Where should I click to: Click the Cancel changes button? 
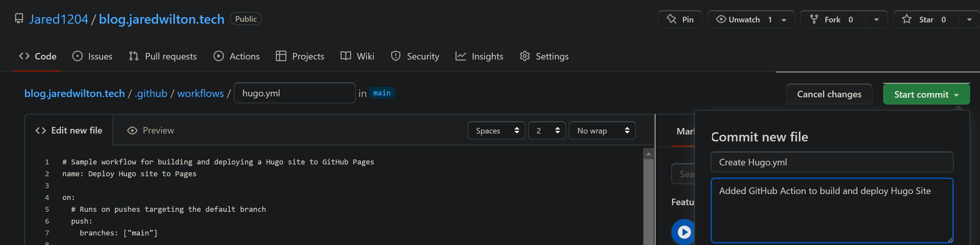(x=829, y=94)
